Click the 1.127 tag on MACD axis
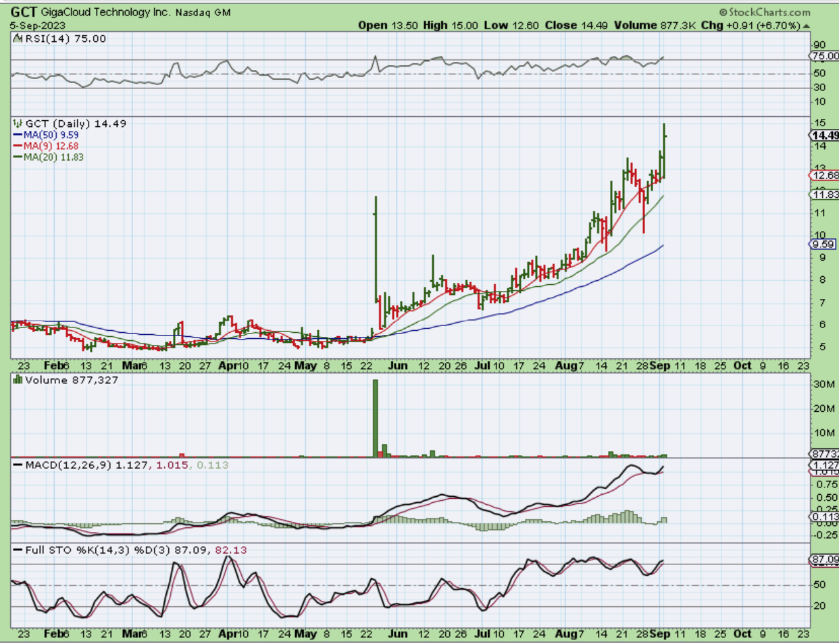Image resolution: width=839 pixels, height=644 pixels. pyautogui.click(x=825, y=465)
